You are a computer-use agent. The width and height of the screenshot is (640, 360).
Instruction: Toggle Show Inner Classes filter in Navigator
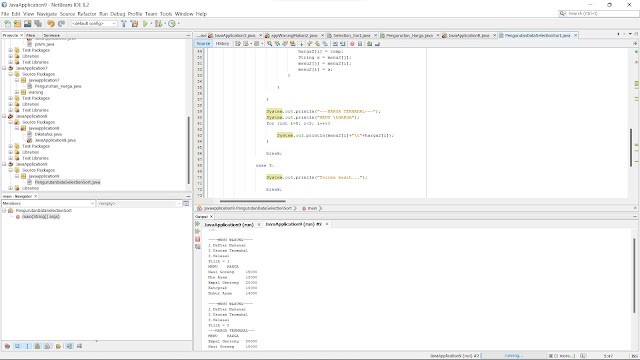47,346
